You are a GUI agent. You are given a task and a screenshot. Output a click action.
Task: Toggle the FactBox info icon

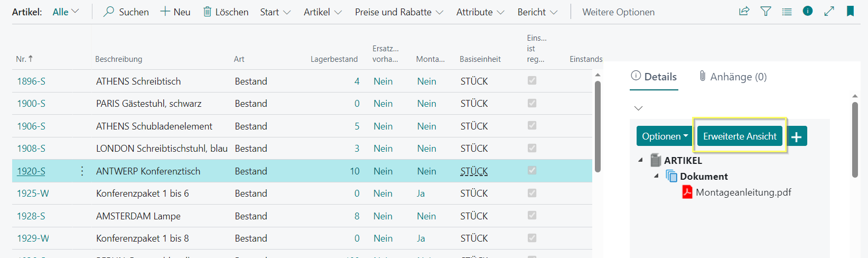click(808, 11)
